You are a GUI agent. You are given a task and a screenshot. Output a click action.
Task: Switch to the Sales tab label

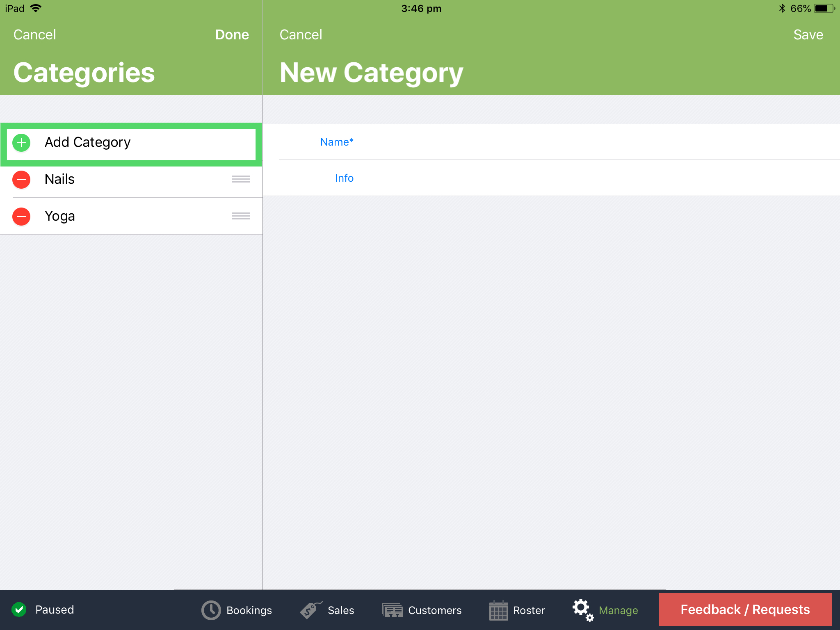pyautogui.click(x=341, y=610)
